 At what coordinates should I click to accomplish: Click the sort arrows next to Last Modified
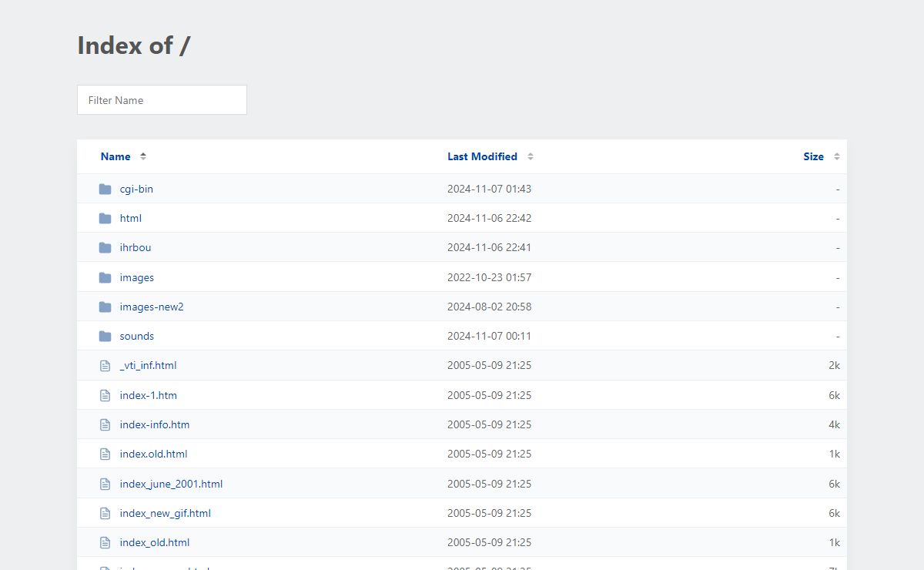[531, 156]
